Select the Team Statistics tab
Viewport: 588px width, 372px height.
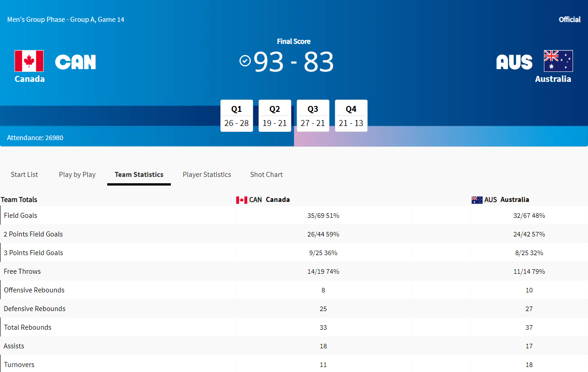tap(139, 175)
